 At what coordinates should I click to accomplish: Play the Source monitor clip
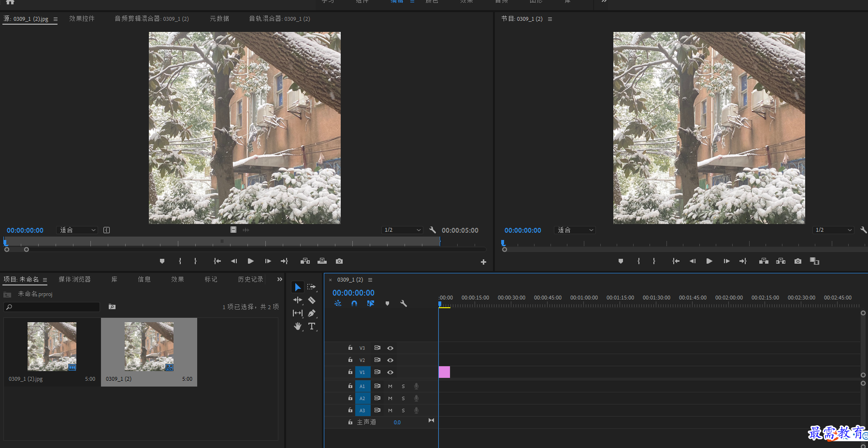tap(250, 261)
